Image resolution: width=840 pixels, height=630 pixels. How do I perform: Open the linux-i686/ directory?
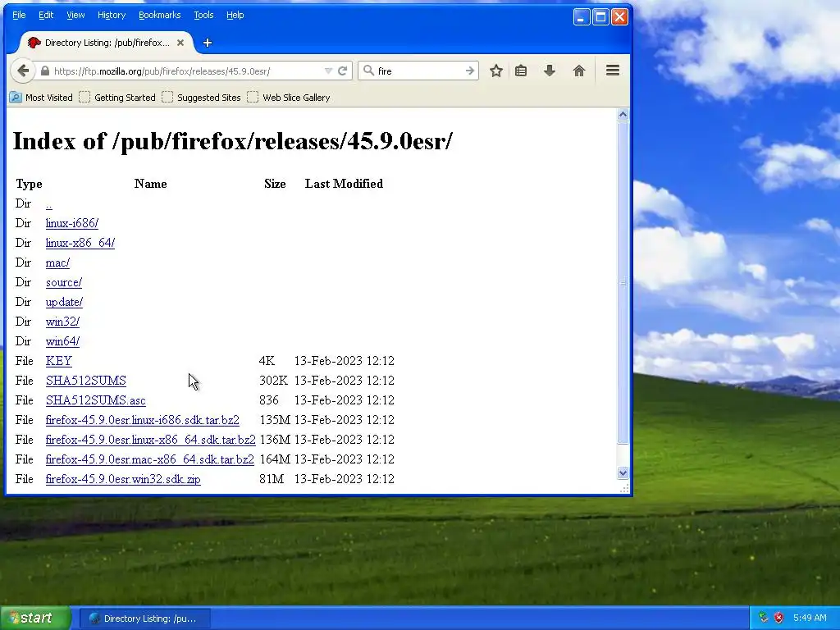tap(72, 223)
